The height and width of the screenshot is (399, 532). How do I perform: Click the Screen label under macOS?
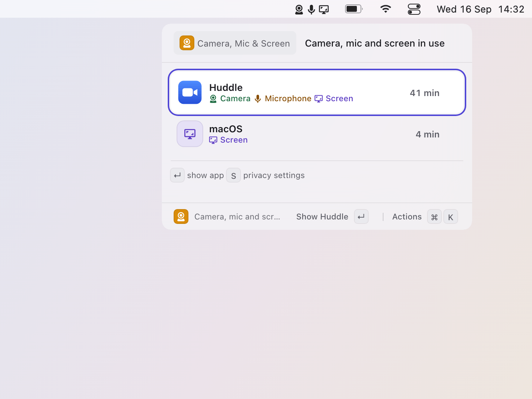coord(234,140)
